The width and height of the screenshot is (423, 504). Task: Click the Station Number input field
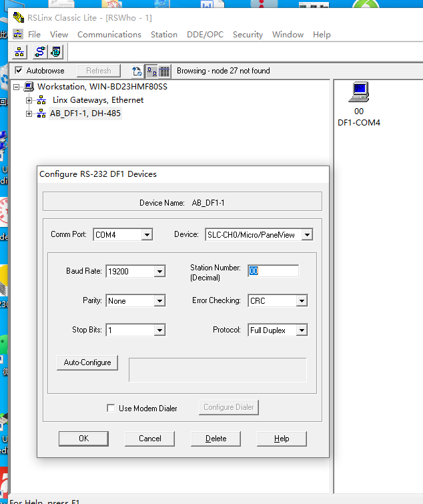point(273,271)
